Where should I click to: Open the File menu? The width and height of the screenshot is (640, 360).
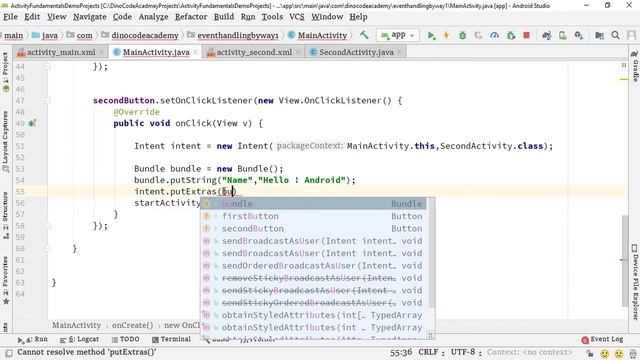(x=10, y=17)
